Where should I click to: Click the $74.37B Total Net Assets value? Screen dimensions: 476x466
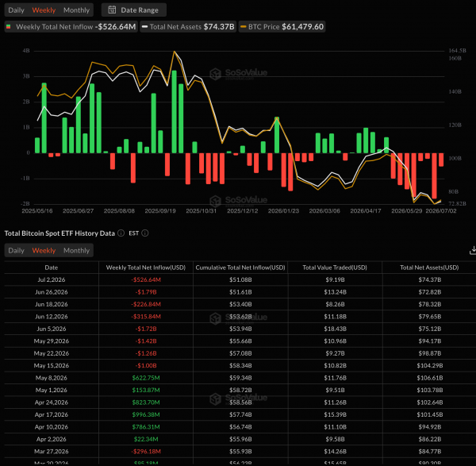pyautogui.click(x=219, y=27)
